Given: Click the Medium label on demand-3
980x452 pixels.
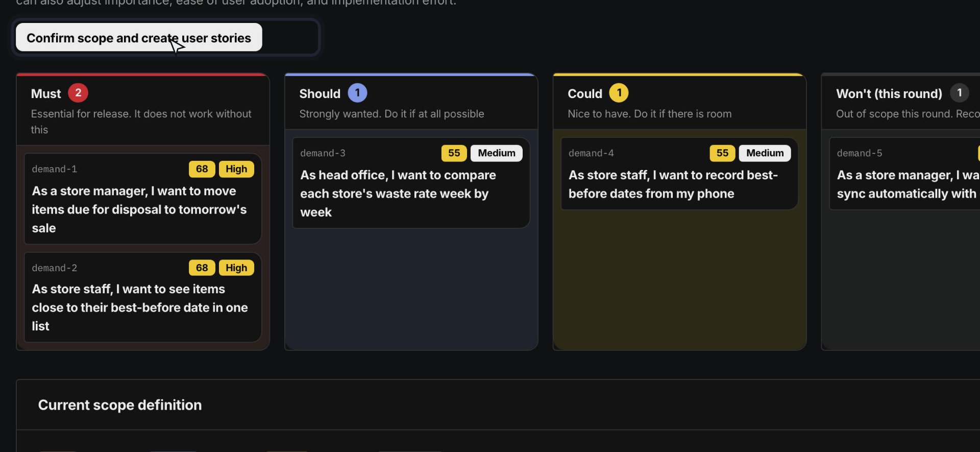Looking at the screenshot, I should [497, 153].
